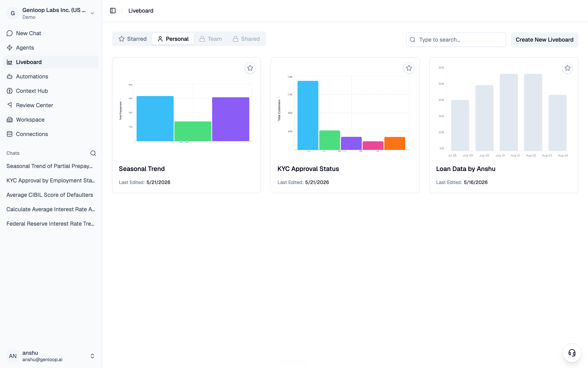Click the Seasonal Trend card title

coord(142,169)
